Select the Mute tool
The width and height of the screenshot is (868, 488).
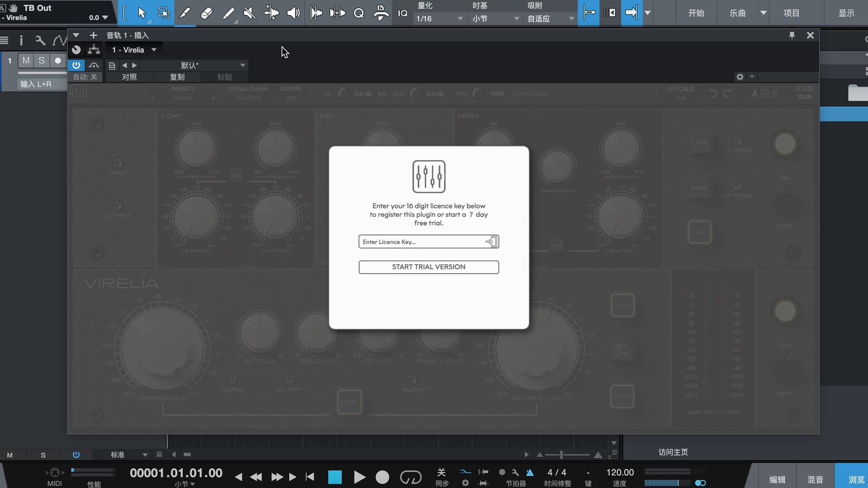tap(249, 13)
